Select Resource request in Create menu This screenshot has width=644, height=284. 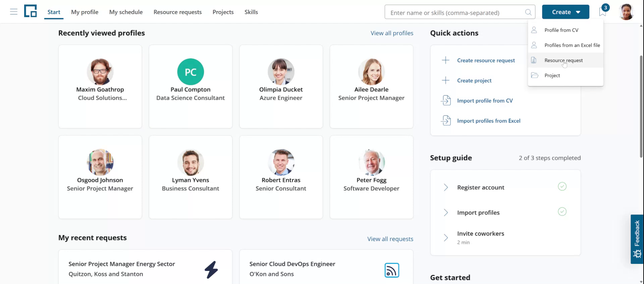pyautogui.click(x=566, y=60)
